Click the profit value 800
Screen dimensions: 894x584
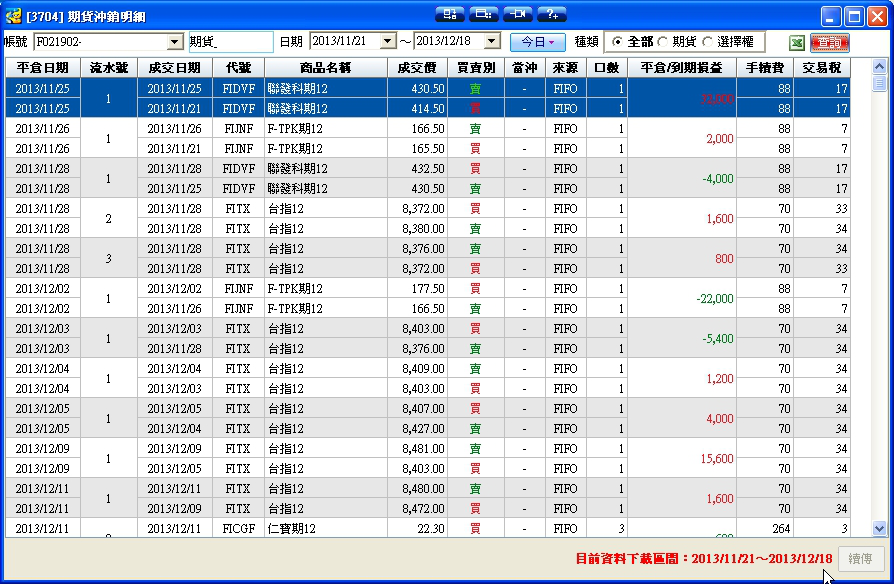coord(724,258)
